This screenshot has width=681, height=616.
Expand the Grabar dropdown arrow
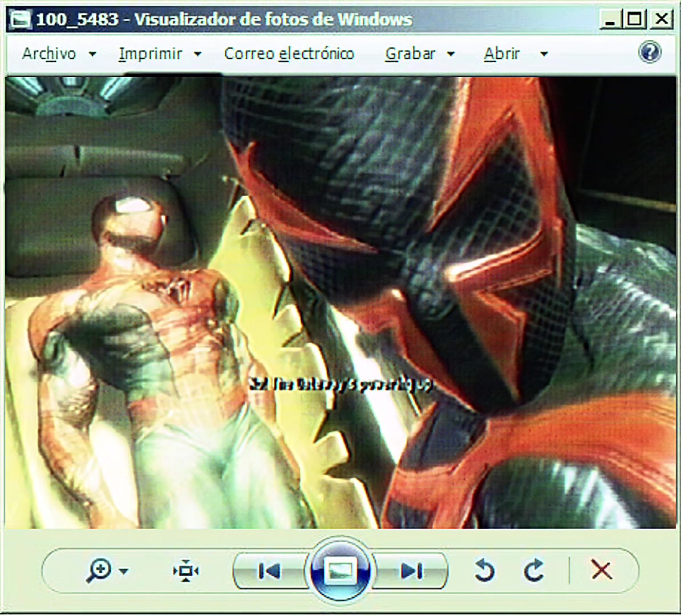(x=451, y=54)
